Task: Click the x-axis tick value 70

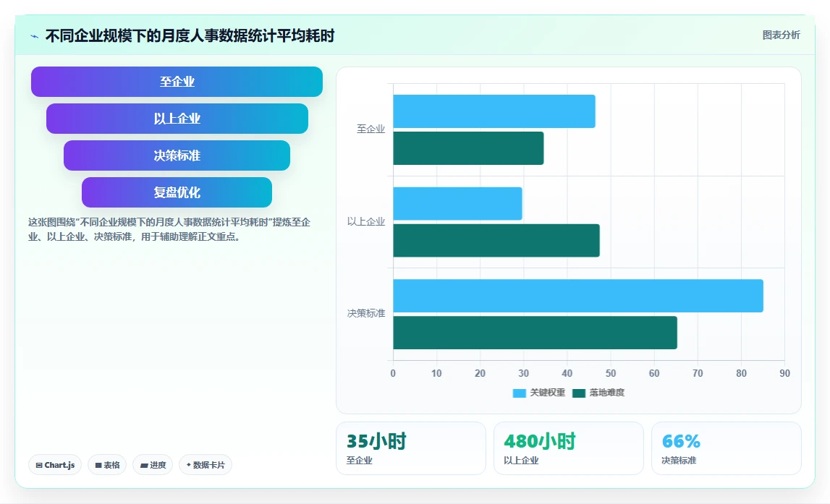Action: tap(698, 373)
